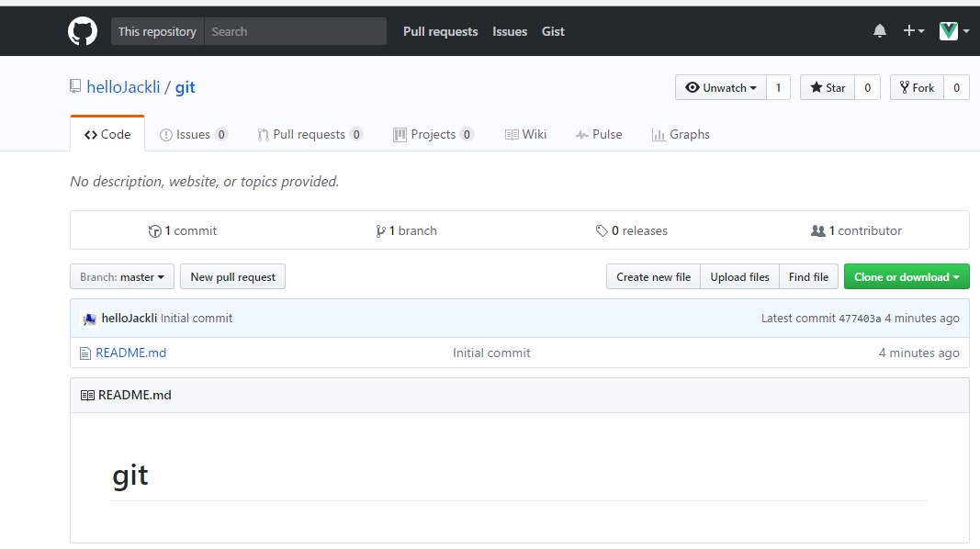Switch to the Graphs tab
This screenshot has width=980, height=549.
pyautogui.click(x=681, y=134)
